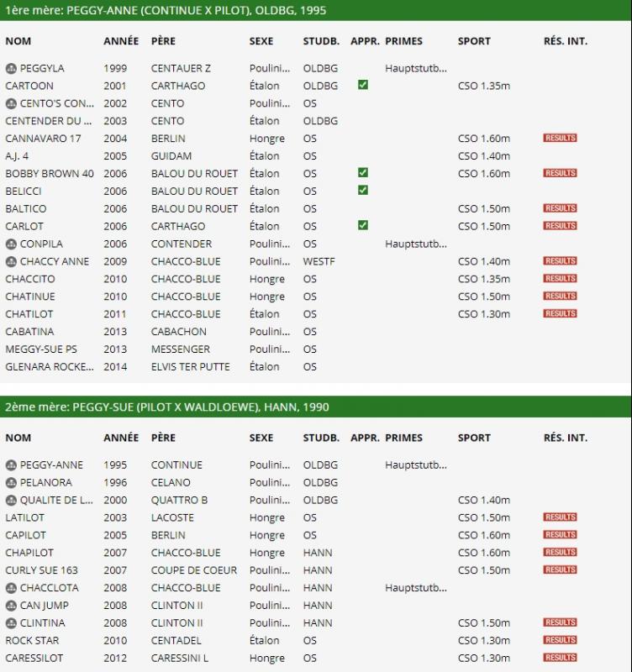
Task: View RESULTS for ROCK STAR
Action: pos(560,640)
